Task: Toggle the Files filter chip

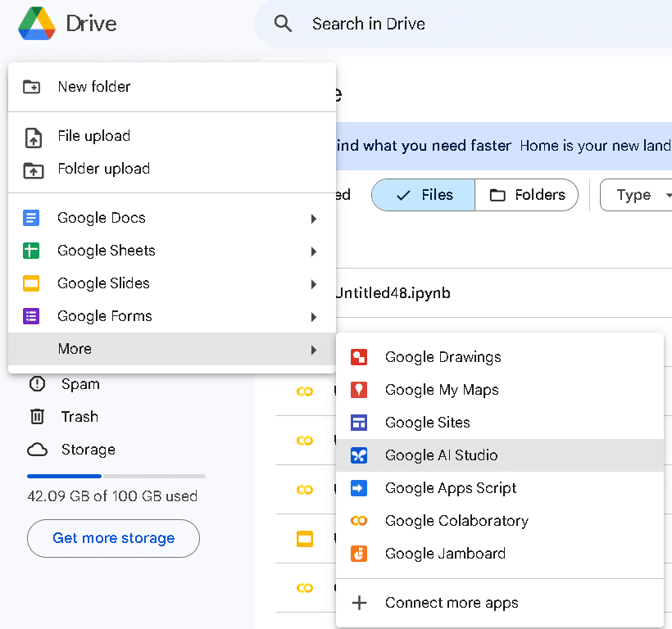Action: point(424,195)
